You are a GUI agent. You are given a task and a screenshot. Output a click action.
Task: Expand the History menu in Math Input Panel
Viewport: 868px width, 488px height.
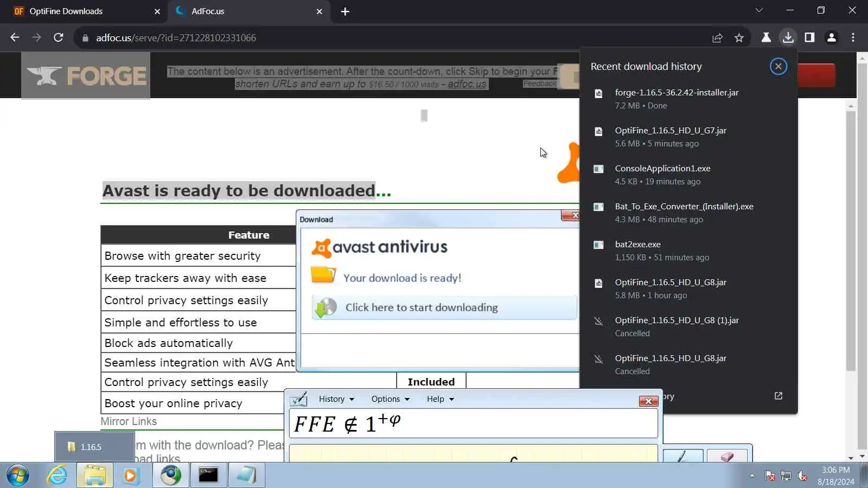click(336, 399)
